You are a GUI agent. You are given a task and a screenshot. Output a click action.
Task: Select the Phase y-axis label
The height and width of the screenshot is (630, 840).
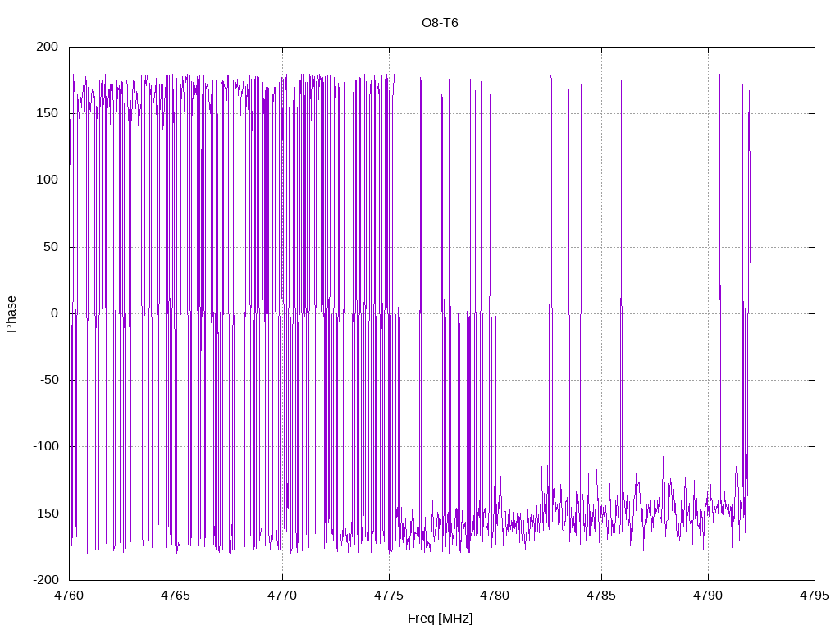coord(11,314)
